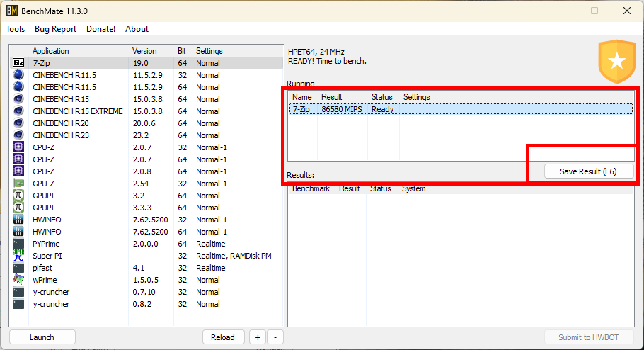Select the Super PI row name
644x350 pixels.
(x=47, y=256)
